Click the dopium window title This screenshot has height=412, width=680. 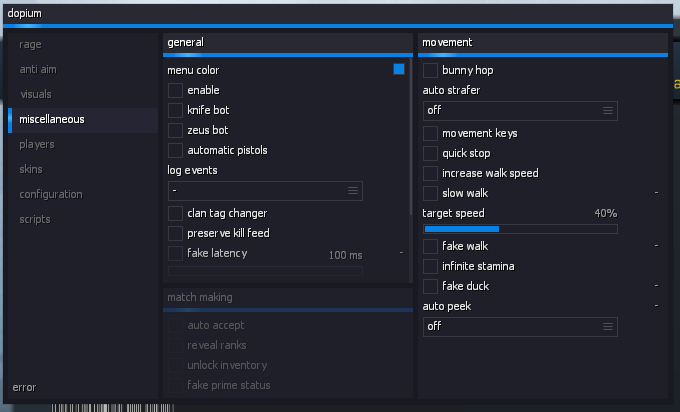coord(25,13)
